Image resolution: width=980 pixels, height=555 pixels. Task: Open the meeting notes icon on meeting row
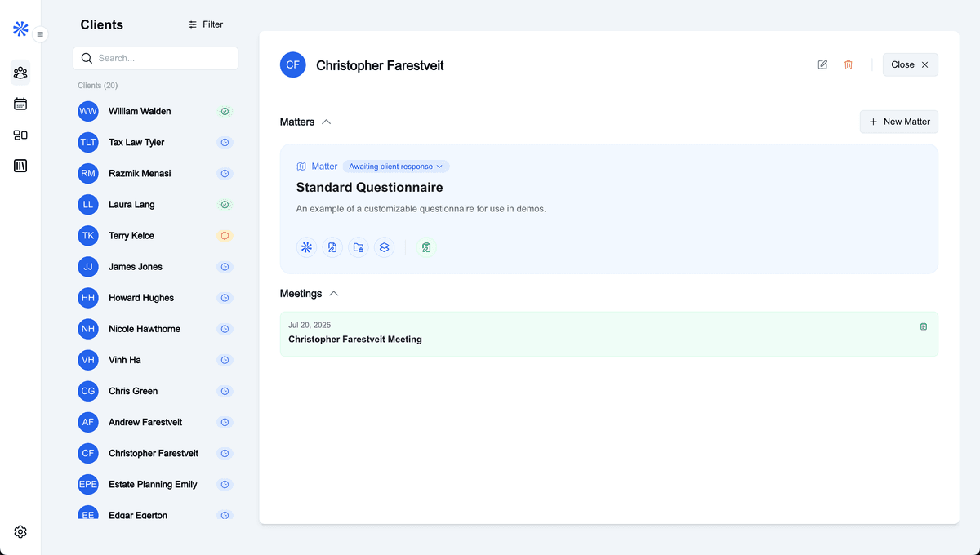924,326
